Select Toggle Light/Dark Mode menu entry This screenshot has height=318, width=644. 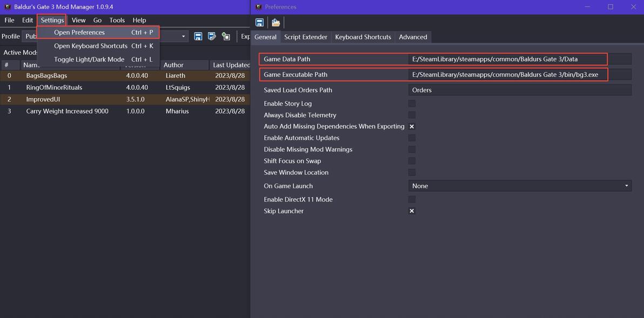(x=89, y=59)
